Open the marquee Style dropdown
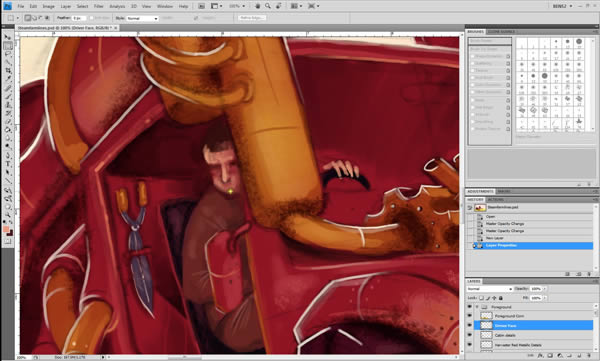 [142, 18]
